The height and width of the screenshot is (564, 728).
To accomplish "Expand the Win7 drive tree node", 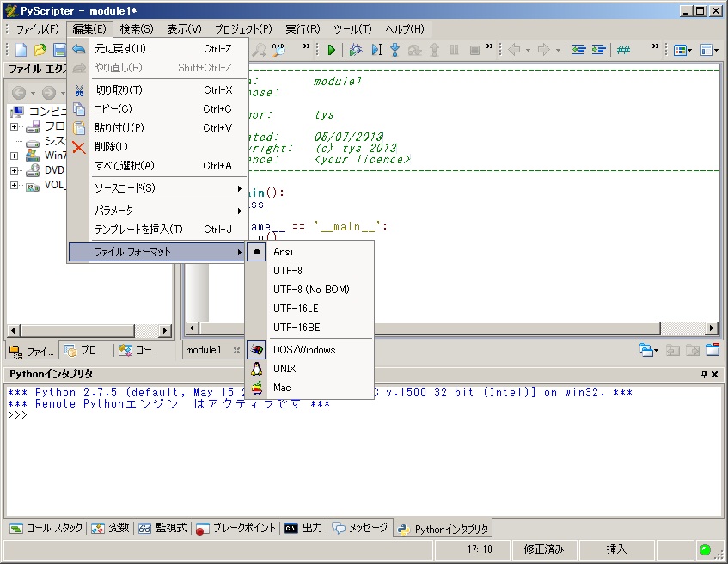I will pos(14,156).
